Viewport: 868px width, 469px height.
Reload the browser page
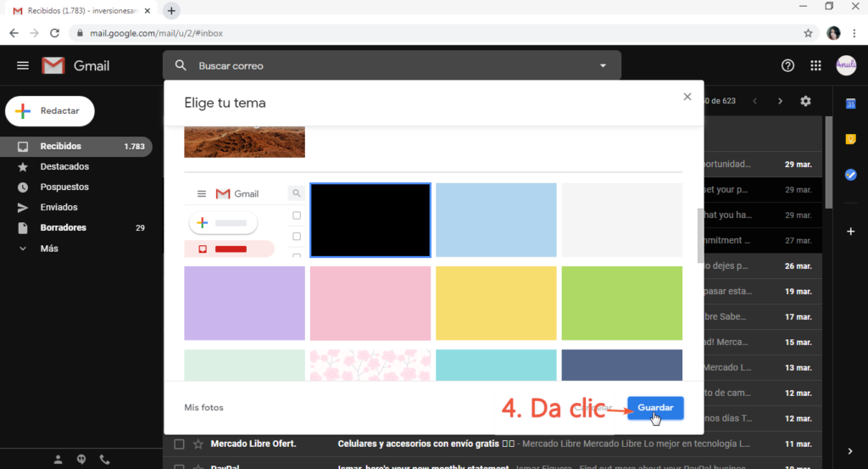[x=54, y=33]
